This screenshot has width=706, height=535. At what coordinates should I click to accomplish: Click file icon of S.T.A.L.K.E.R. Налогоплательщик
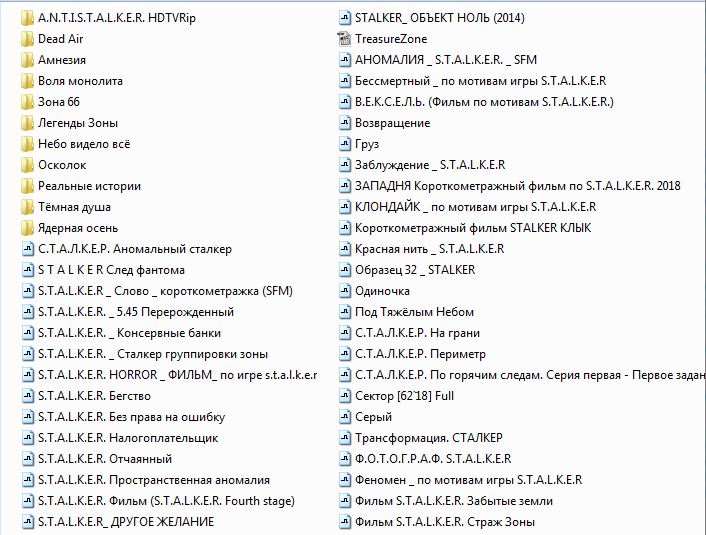point(28,438)
